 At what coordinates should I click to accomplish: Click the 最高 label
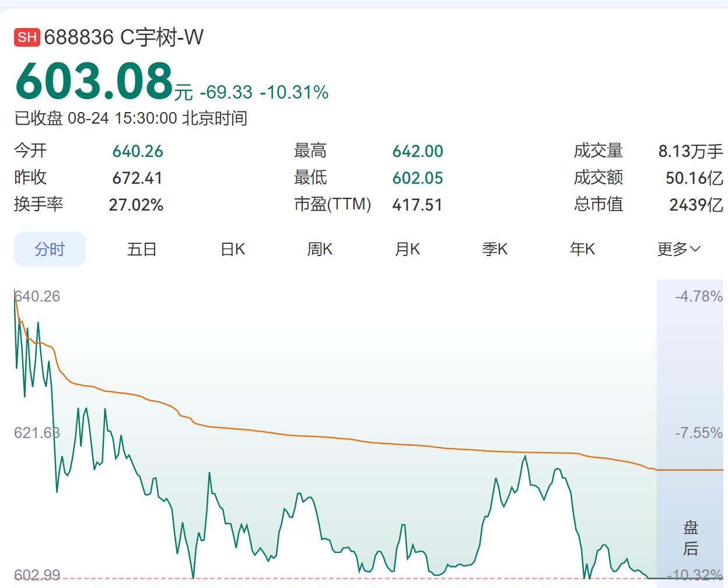[x=310, y=150]
